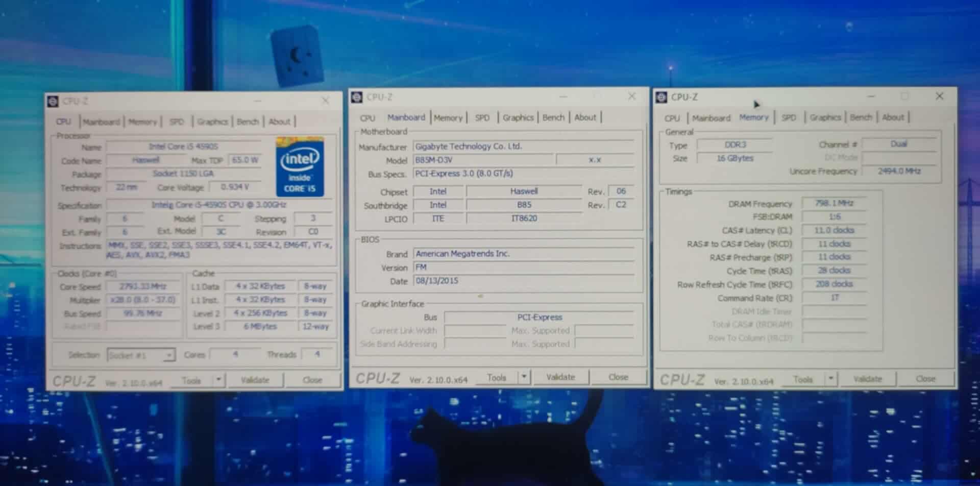This screenshot has height=486, width=980.
Task: Click the Dual channel value
Action: [x=899, y=144]
